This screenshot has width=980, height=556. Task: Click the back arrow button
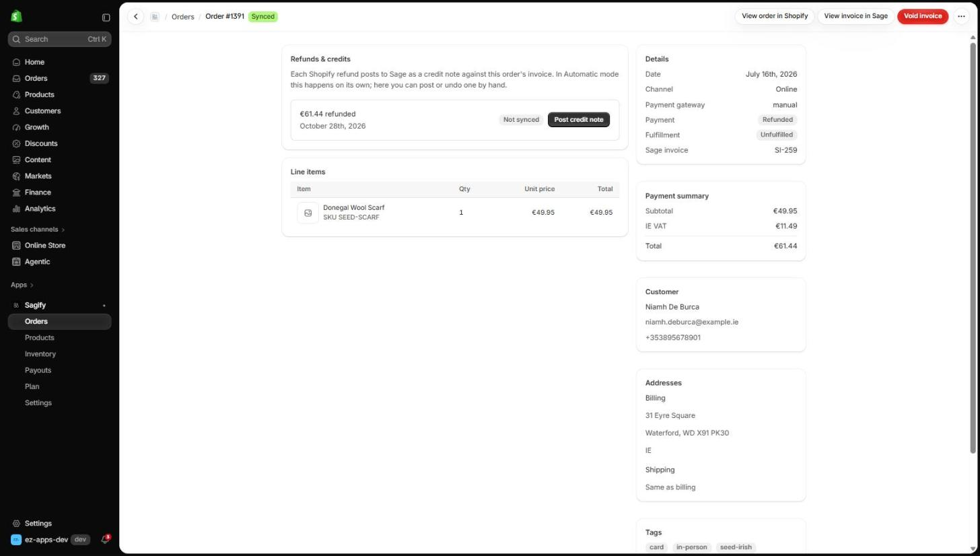pos(136,17)
